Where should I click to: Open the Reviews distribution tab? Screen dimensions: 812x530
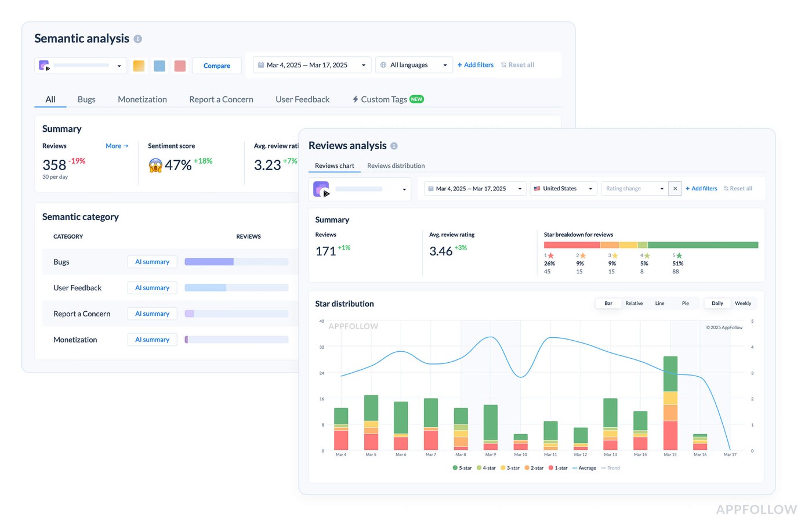(x=396, y=165)
